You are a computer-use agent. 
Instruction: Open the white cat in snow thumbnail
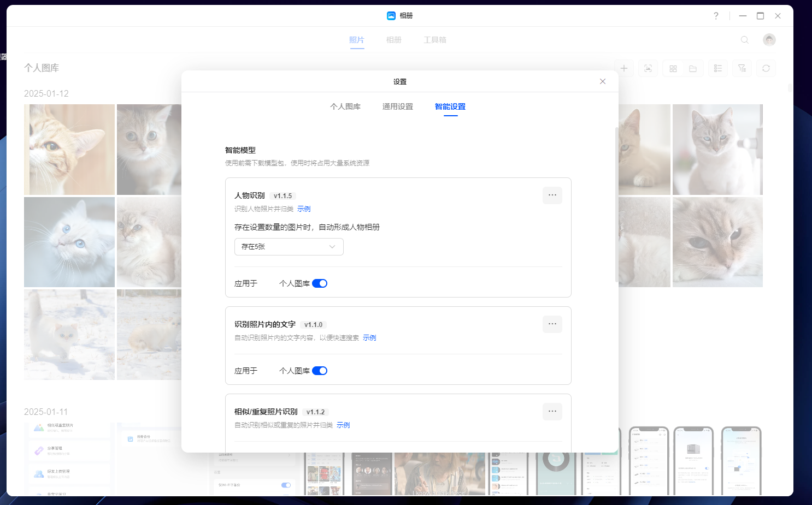(x=69, y=335)
